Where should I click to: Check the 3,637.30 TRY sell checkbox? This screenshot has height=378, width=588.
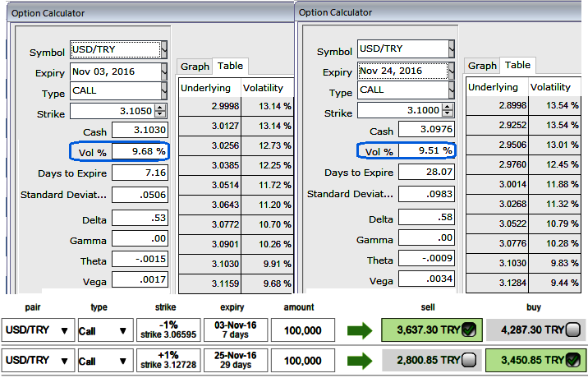[468, 331]
